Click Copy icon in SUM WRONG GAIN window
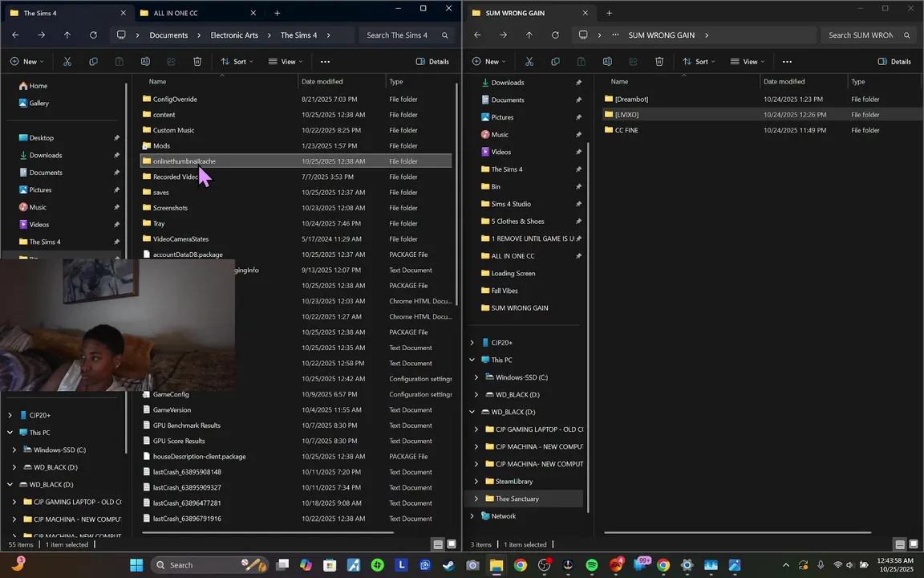This screenshot has width=924, height=578. pyautogui.click(x=555, y=61)
